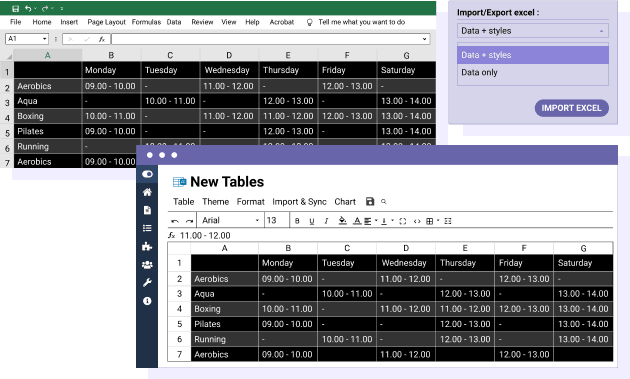Click the floppy disk save icon beside Chart

coord(370,201)
